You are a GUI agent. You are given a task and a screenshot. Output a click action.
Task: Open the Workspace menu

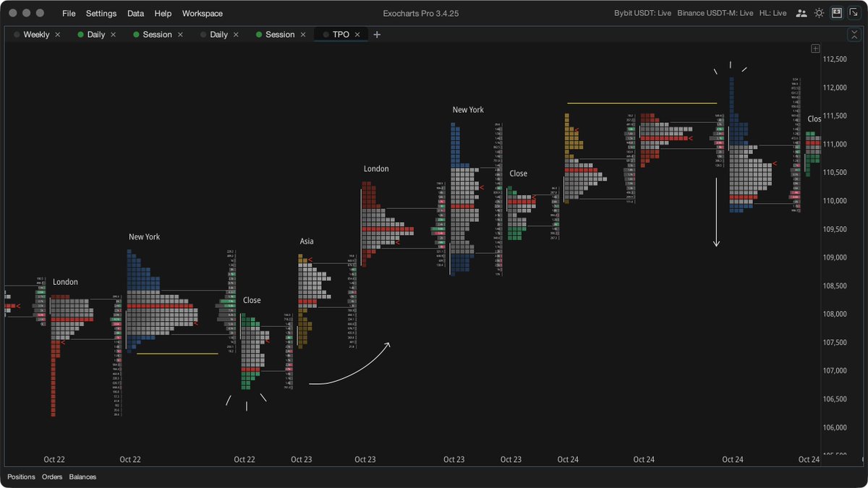(x=203, y=14)
